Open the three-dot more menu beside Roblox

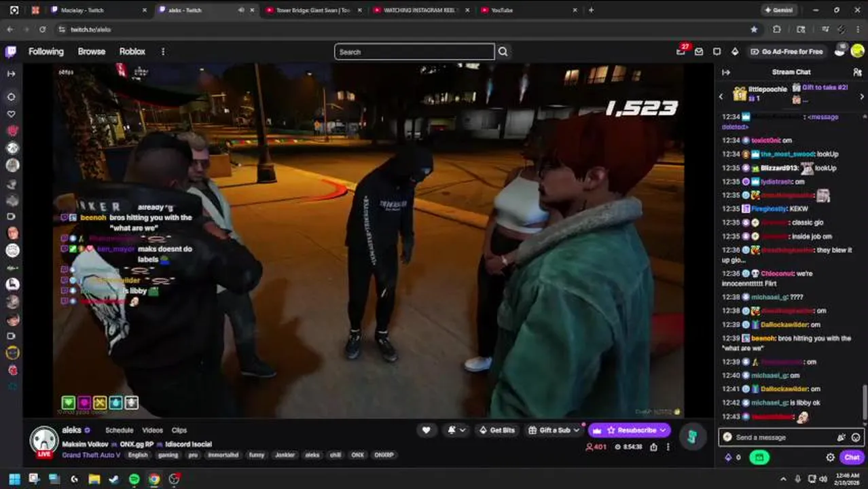pyautogui.click(x=163, y=52)
